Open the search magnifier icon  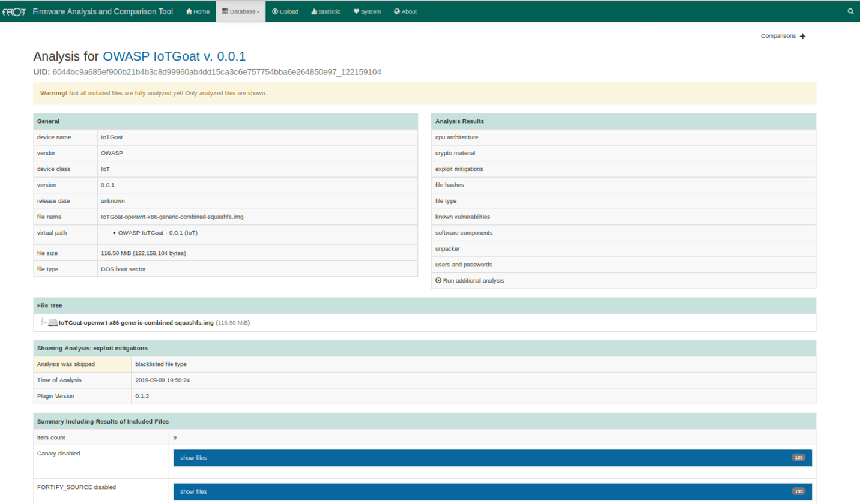[850, 11]
